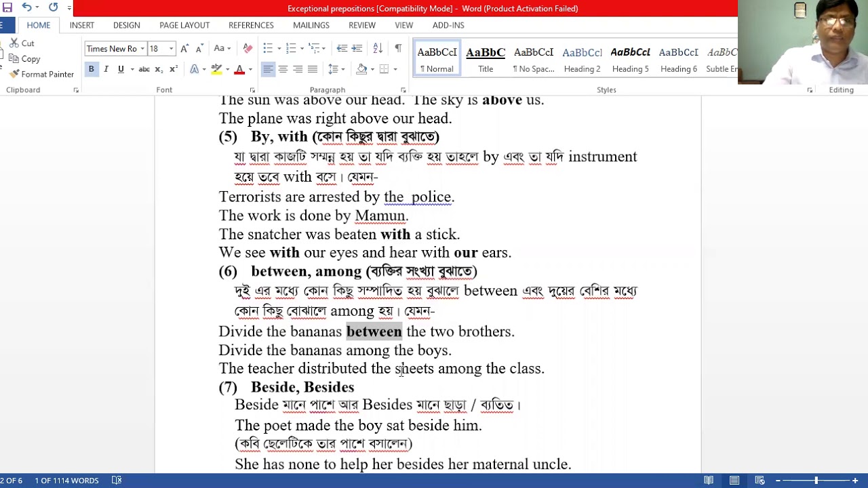Apply the Heading 2 style
The width and height of the screenshot is (868, 488).
pyautogui.click(x=582, y=58)
